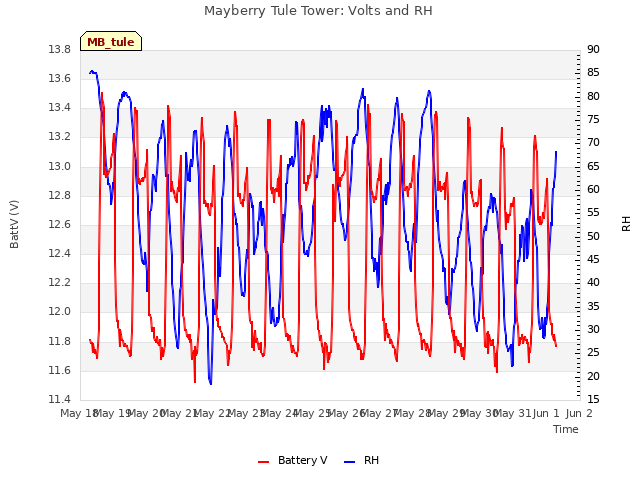
Task: Click the 13.2 tick on the BattV axis
Action: click(x=60, y=137)
